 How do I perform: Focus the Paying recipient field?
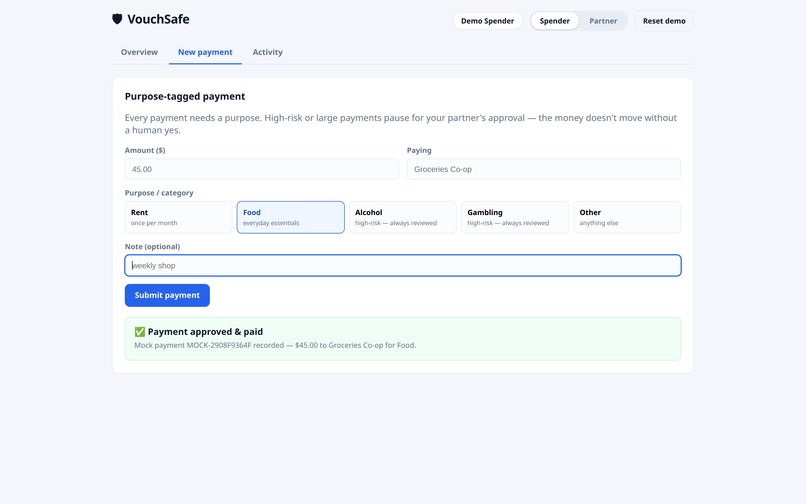(x=544, y=169)
